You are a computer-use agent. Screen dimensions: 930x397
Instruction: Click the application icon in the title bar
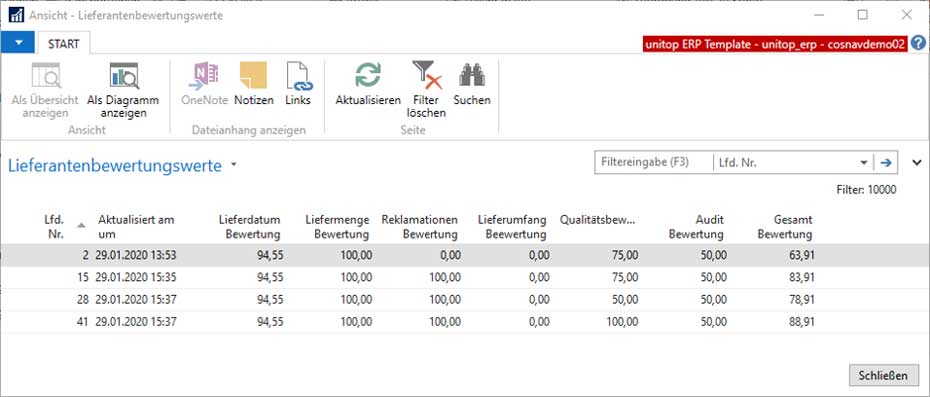tap(16, 15)
